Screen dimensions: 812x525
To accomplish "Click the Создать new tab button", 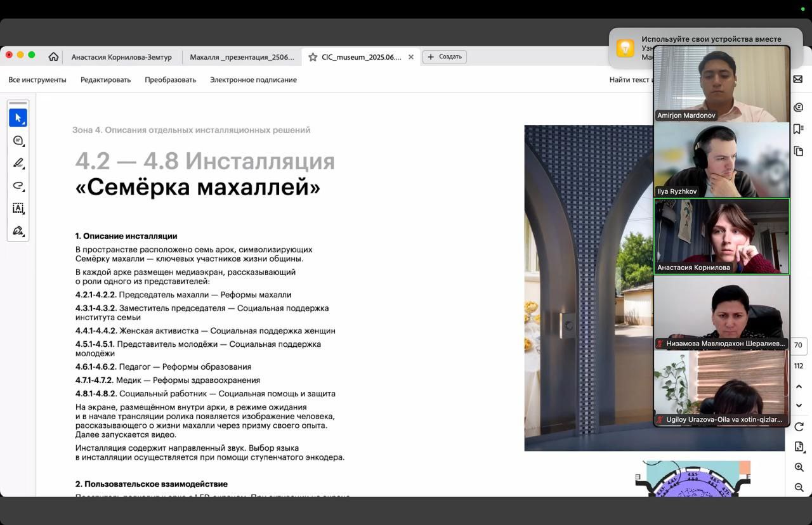I will [x=445, y=57].
